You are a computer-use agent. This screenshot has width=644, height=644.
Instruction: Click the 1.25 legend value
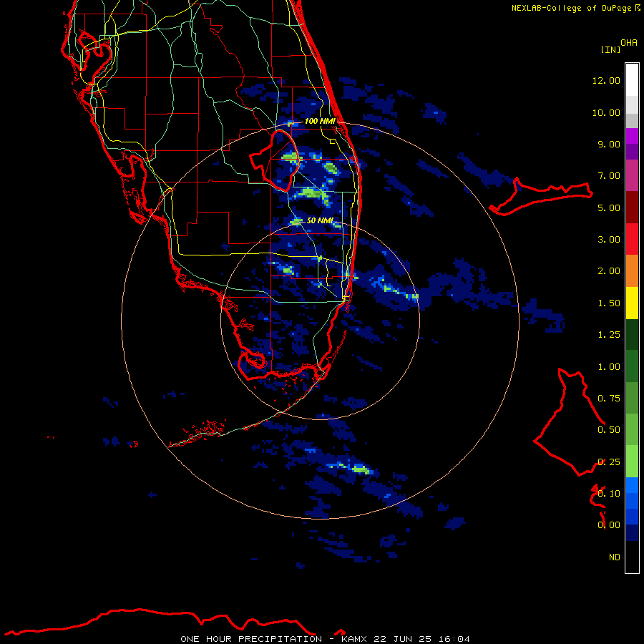point(609,335)
